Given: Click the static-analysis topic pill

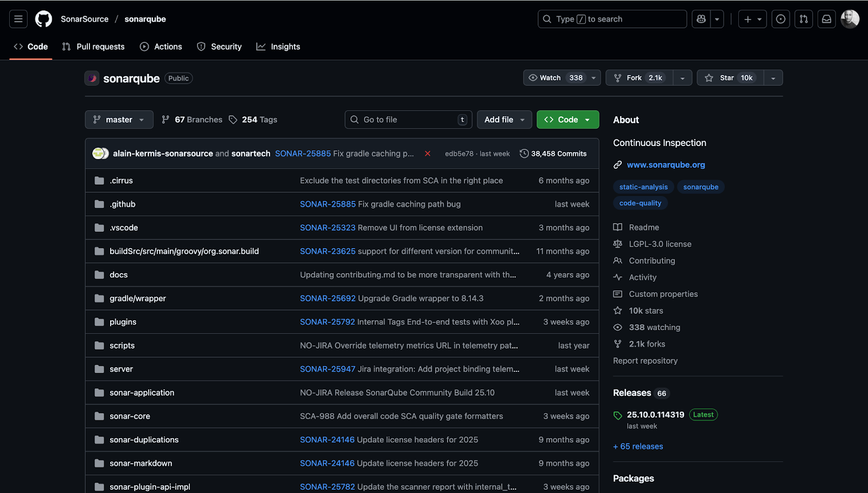Looking at the screenshot, I should 643,187.
